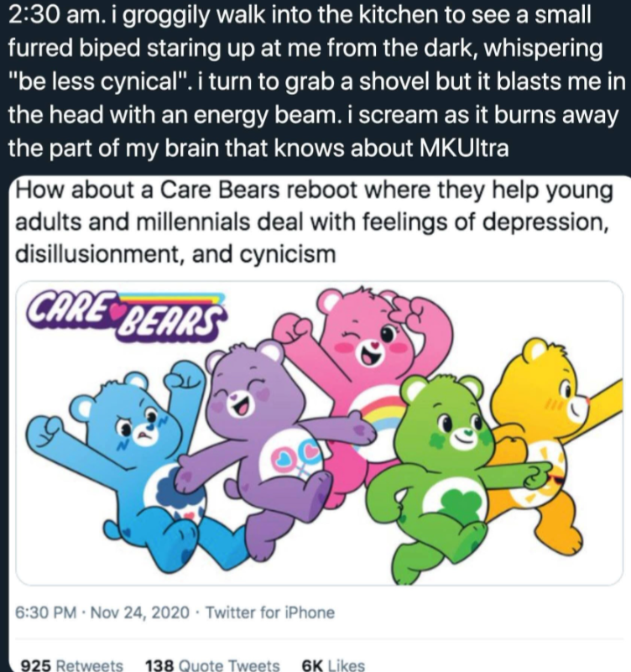The image size is (631, 672).
Task: View the 925 Retweets list
Action: (71, 664)
